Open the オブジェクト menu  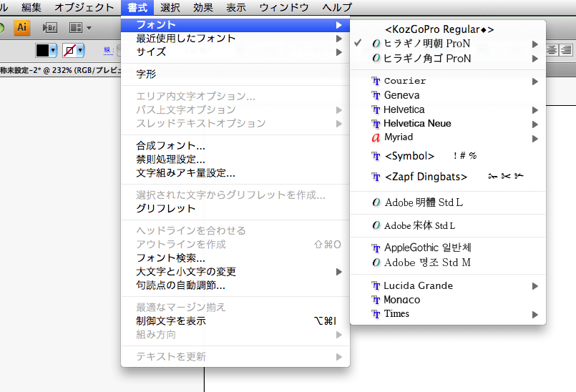click(x=84, y=7)
